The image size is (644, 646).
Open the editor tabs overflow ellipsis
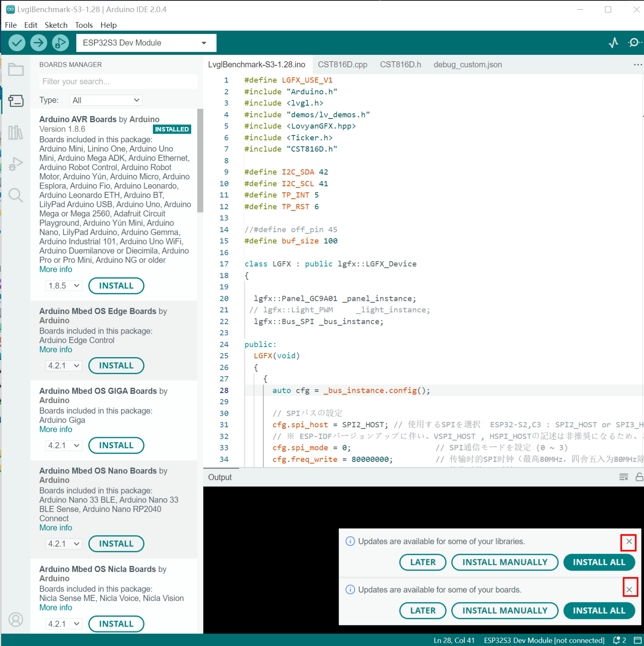pyautogui.click(x=638, y=64)
